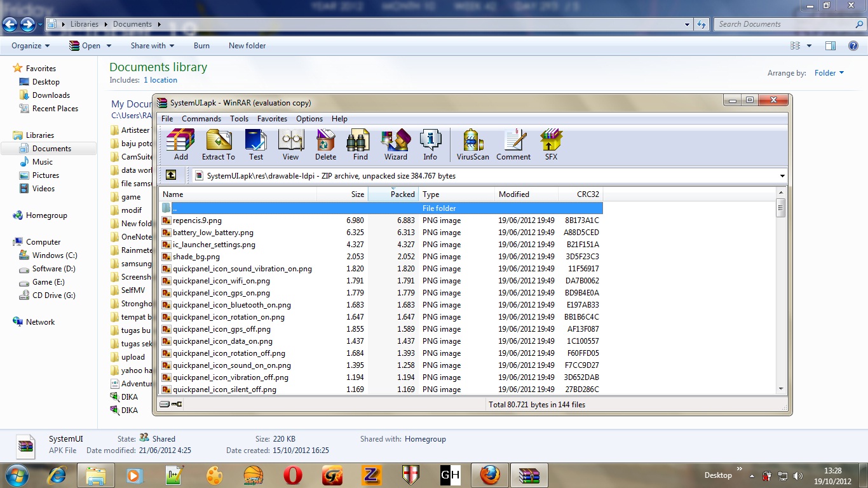Sort by CRC32 column header

coord(580,194)
